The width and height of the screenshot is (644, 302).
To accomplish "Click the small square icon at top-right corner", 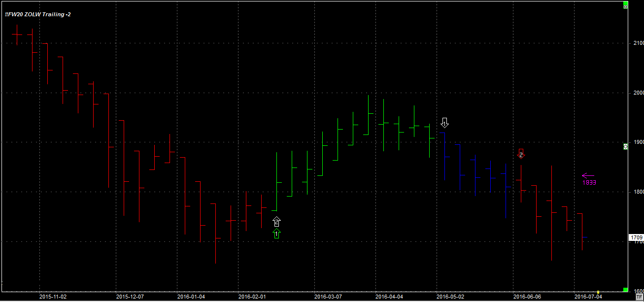I will click(625, 7).
